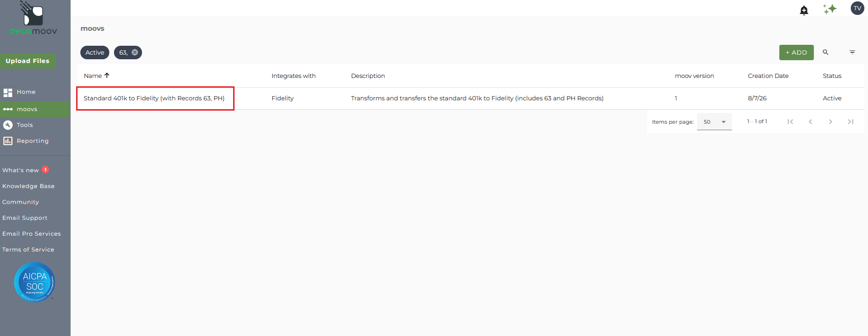
Task: Click the AICPA SOC badge
Action: (35, 282)
